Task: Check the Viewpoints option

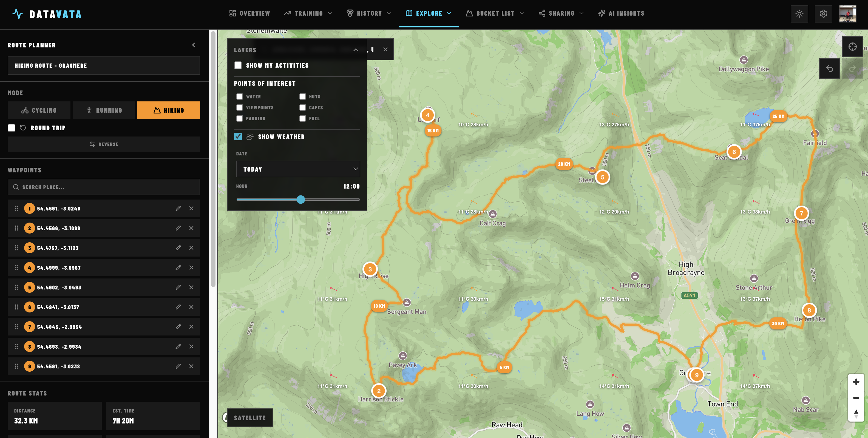Action: 240,107
